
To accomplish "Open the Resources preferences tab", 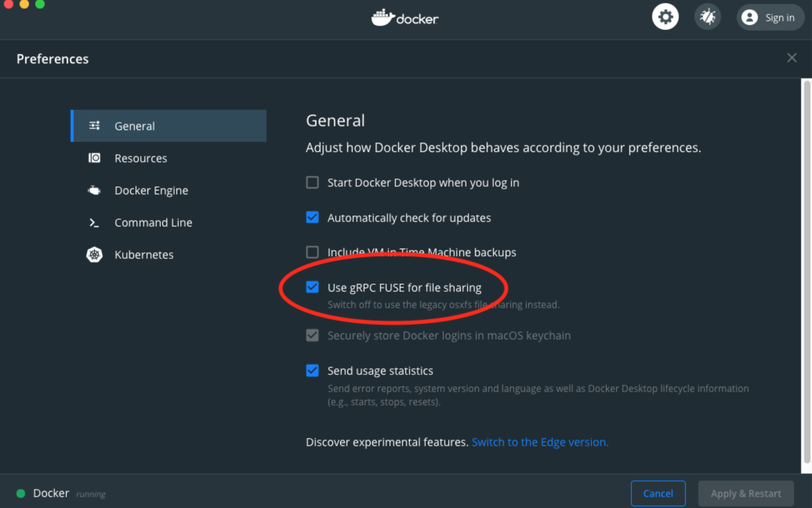I will [x=169, y=158].
